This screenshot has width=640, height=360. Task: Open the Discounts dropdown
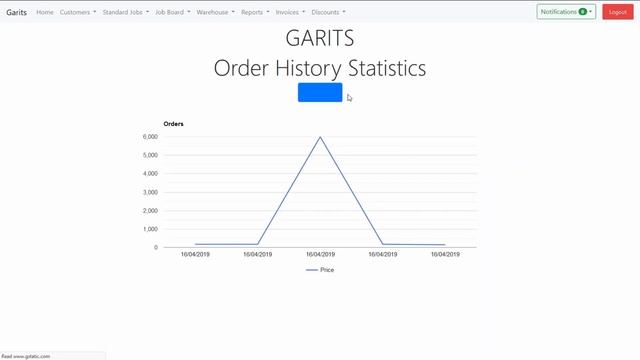[x=328, y=12]
